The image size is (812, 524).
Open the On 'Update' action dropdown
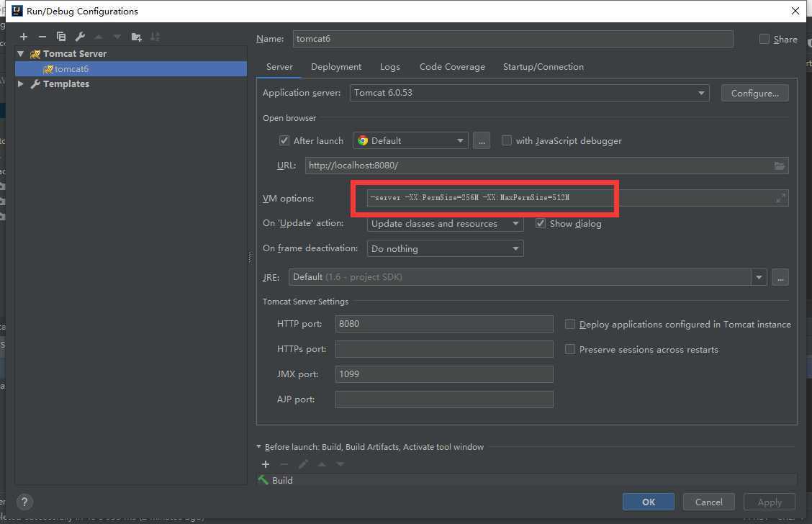(445, 224)
